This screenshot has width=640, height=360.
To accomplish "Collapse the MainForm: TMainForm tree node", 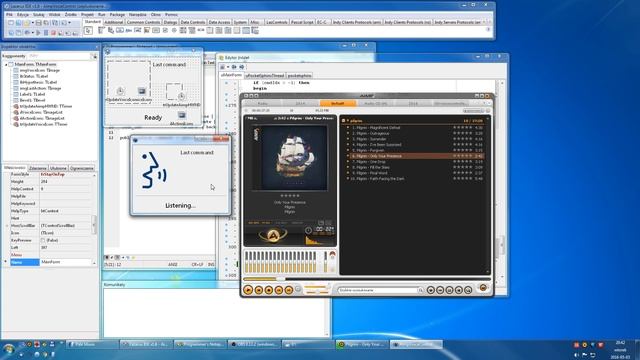I will point(6,64).
